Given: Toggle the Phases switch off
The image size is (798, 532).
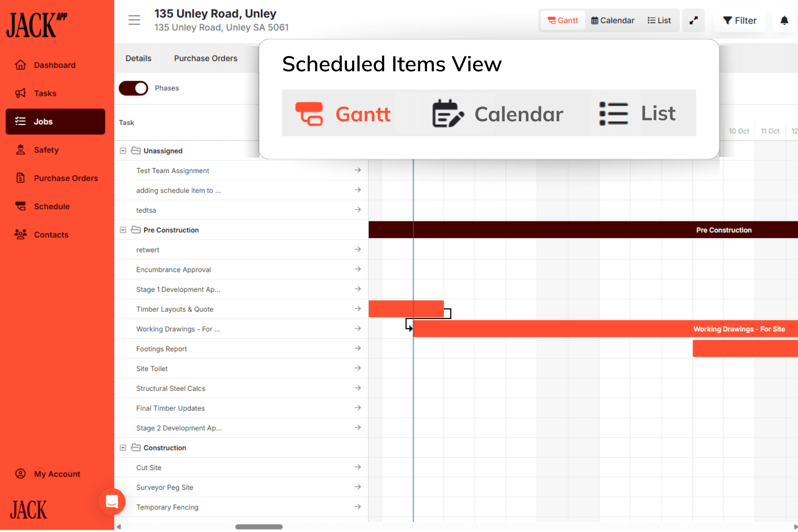Looking at the screenshot, I should [133, 88].
